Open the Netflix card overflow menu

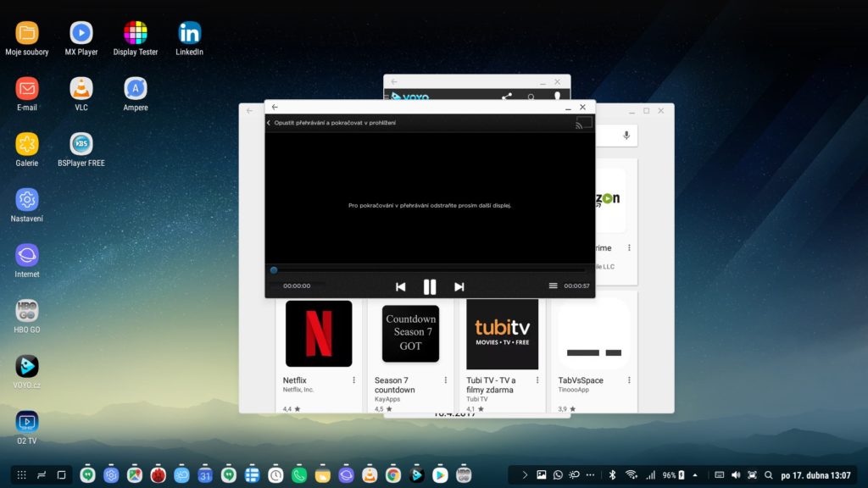(353, 380)
